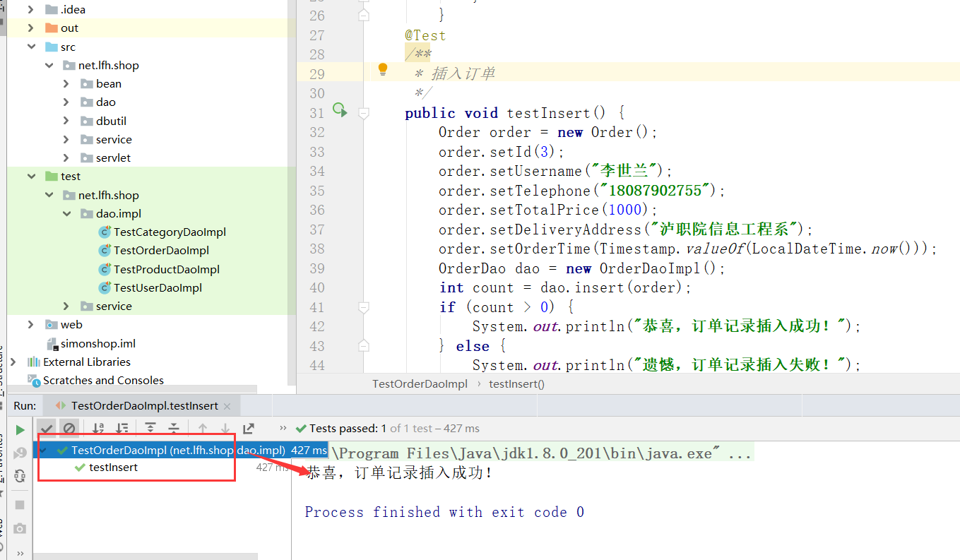Click @Test annotation on line 27
Image resolution: width=960 pixels, height=560 pixels.
coord(425,35)
